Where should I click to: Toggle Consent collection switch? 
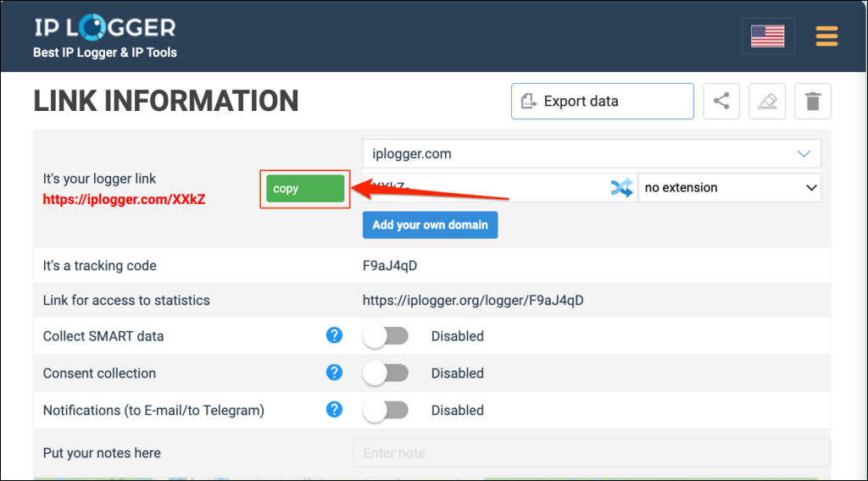[386, 373]
